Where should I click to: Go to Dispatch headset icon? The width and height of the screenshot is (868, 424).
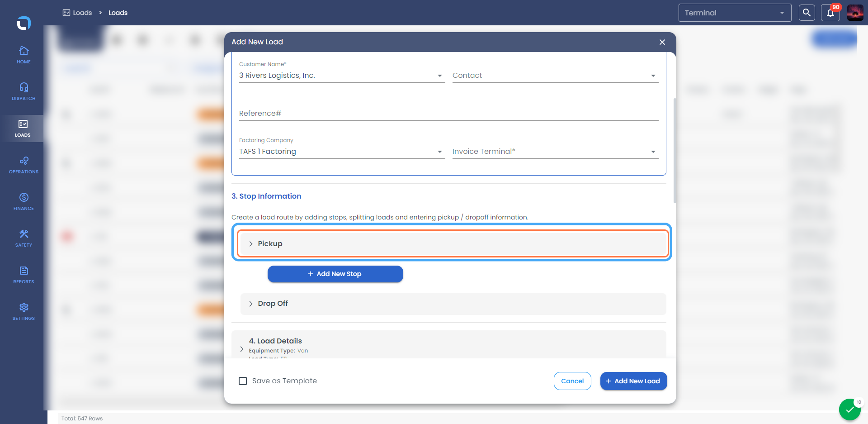click(x=24, y=87)
